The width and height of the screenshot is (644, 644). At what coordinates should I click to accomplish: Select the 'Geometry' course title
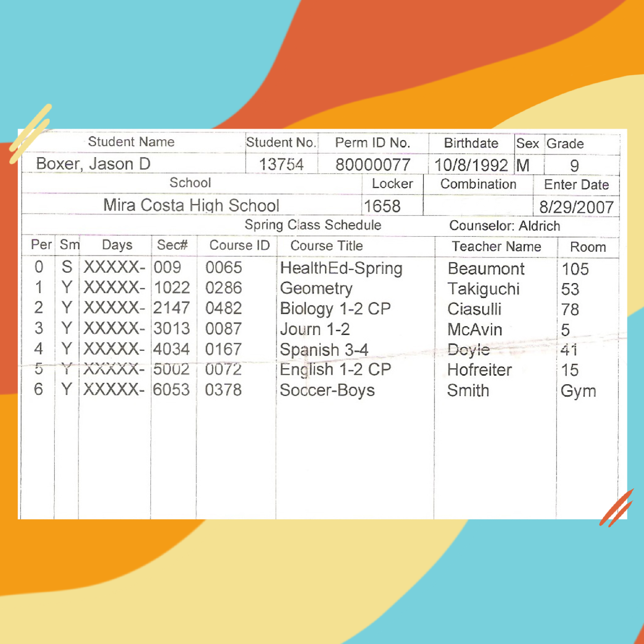316,289
